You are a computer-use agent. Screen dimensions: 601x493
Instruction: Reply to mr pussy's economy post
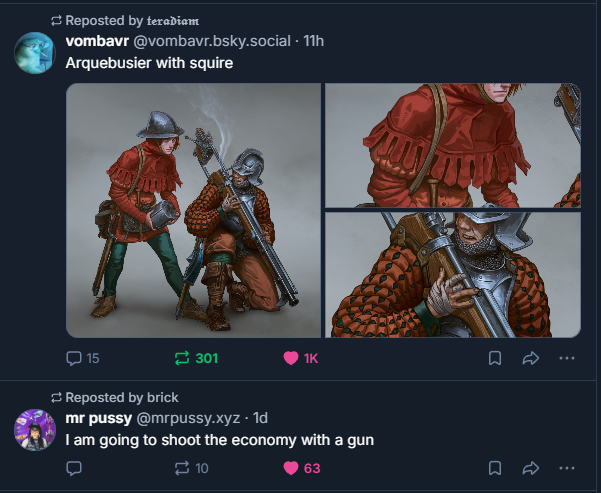[74, 467]
